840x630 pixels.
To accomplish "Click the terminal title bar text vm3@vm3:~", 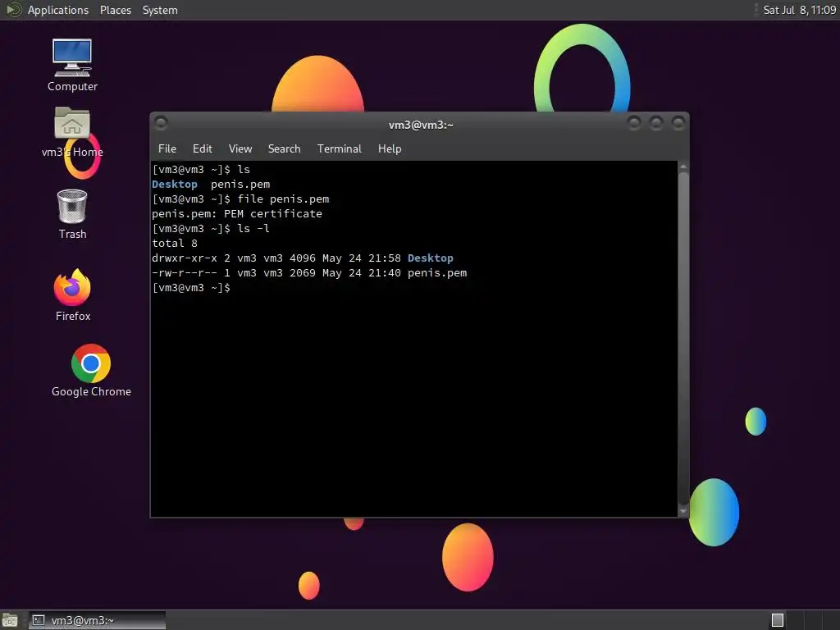I will [x=421, y=125].
